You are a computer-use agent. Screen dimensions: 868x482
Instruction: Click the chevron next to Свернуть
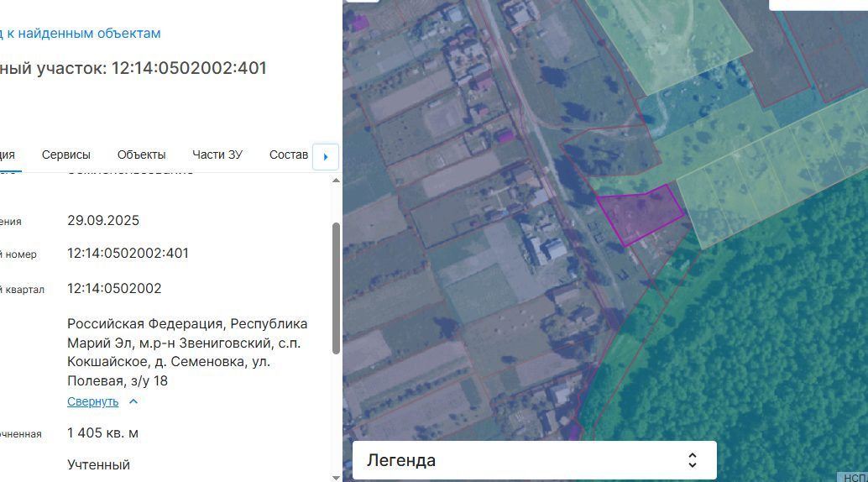click(x=133, y=401)
